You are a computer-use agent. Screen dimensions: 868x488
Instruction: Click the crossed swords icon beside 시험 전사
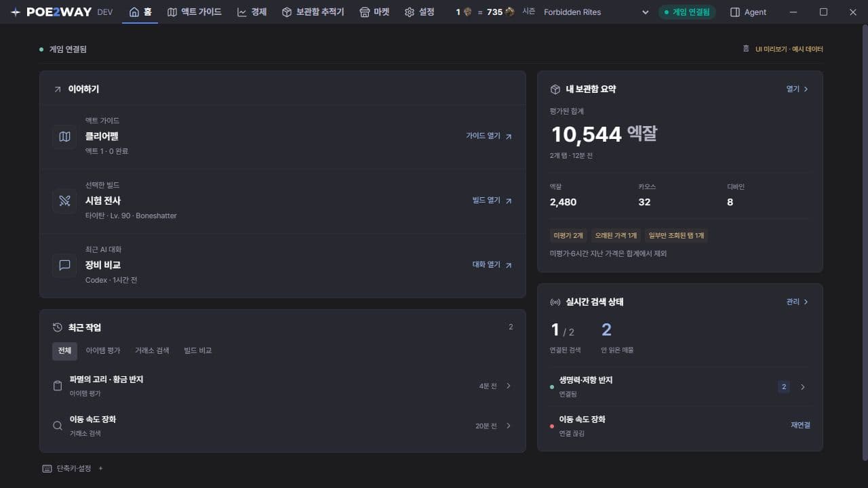point(64,201)
